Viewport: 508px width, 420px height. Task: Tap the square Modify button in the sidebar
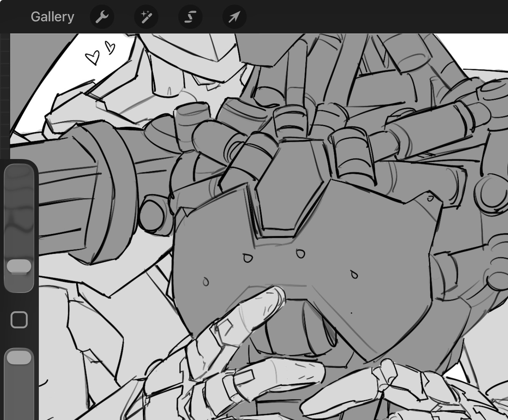19,320
